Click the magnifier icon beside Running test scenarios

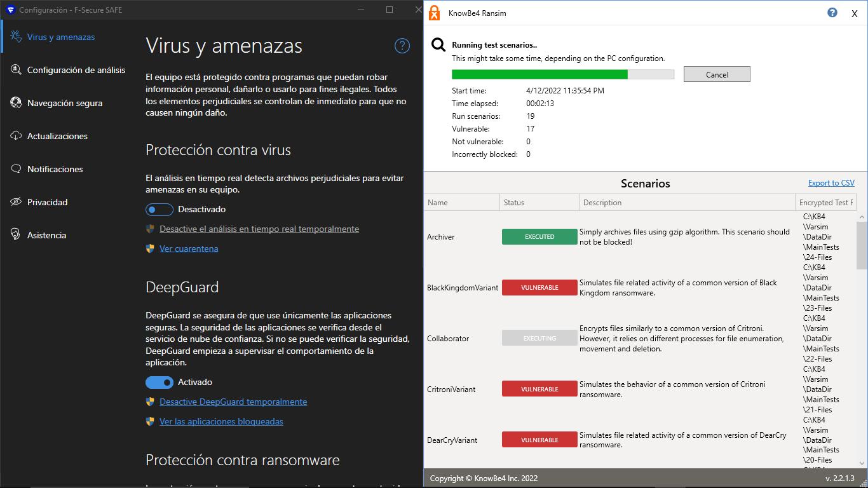pos(438,44)
